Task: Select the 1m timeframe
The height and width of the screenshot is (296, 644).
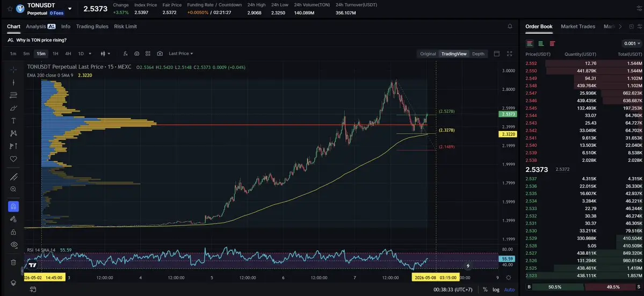Action: point(13,53)
